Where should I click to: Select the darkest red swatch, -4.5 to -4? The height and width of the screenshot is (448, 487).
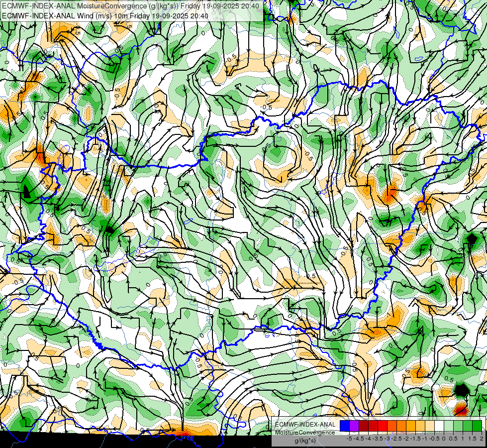(364, 426)
